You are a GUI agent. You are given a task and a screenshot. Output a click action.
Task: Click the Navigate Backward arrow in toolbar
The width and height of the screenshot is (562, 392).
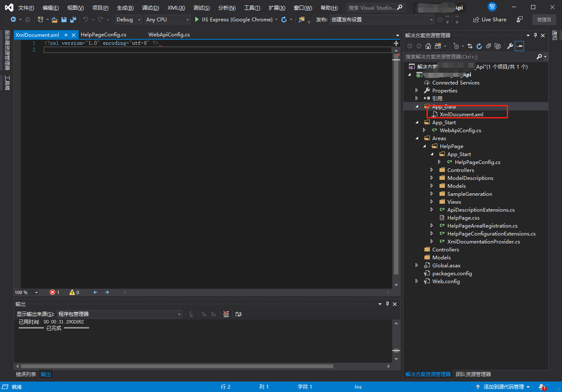point(13,20)
